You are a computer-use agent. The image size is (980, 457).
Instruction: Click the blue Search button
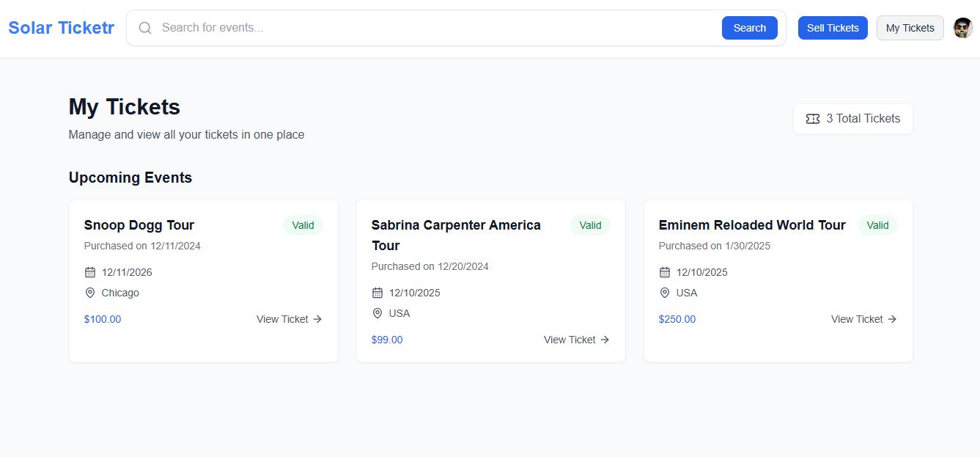[749, 28]
